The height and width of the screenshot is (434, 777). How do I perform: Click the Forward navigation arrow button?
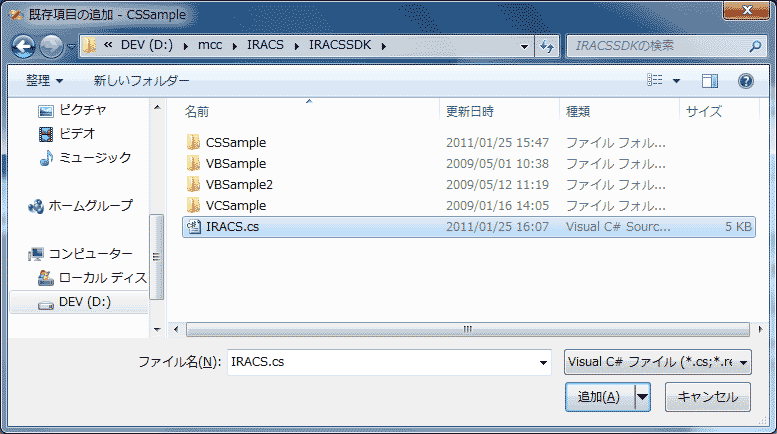(52, 47)
